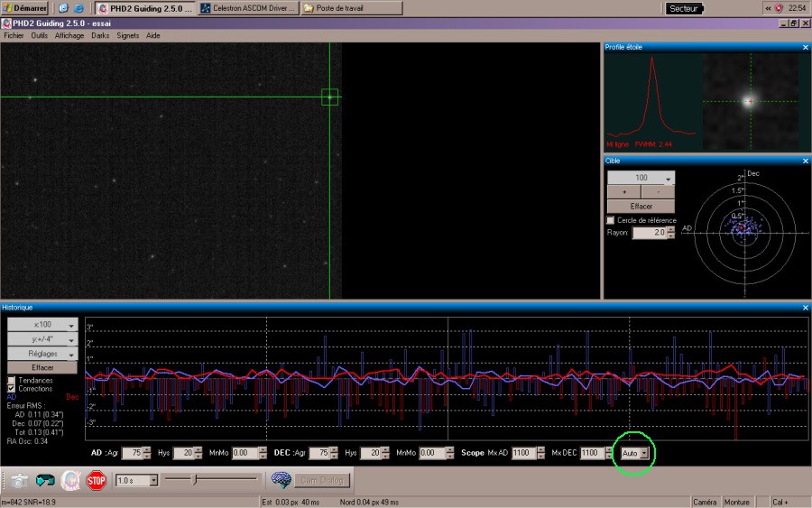Open the Darks menu

99,36
